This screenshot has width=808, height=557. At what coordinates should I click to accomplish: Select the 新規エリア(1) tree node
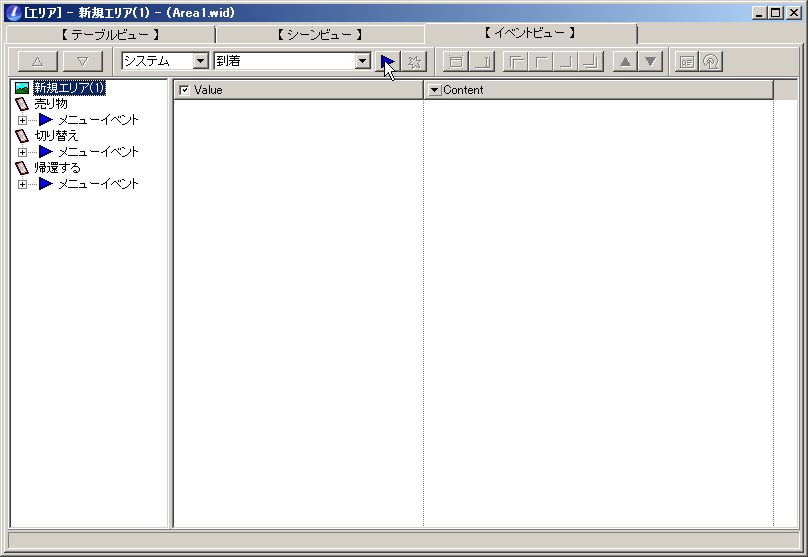pos(70,88)
